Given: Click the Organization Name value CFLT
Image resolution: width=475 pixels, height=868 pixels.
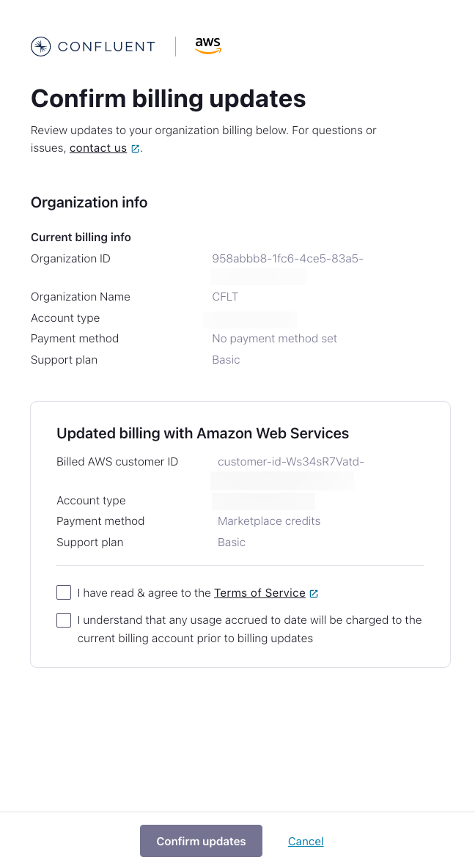Looking at the screenshot, I should point(225,296).
